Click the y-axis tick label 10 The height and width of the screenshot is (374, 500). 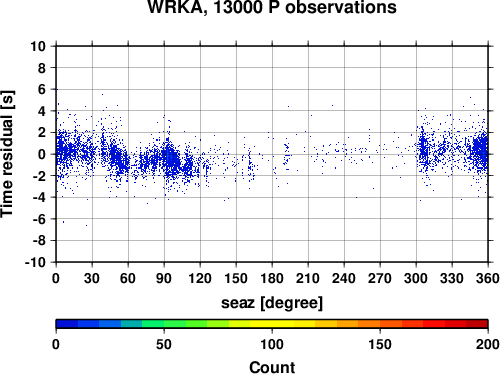pos(38,46)
